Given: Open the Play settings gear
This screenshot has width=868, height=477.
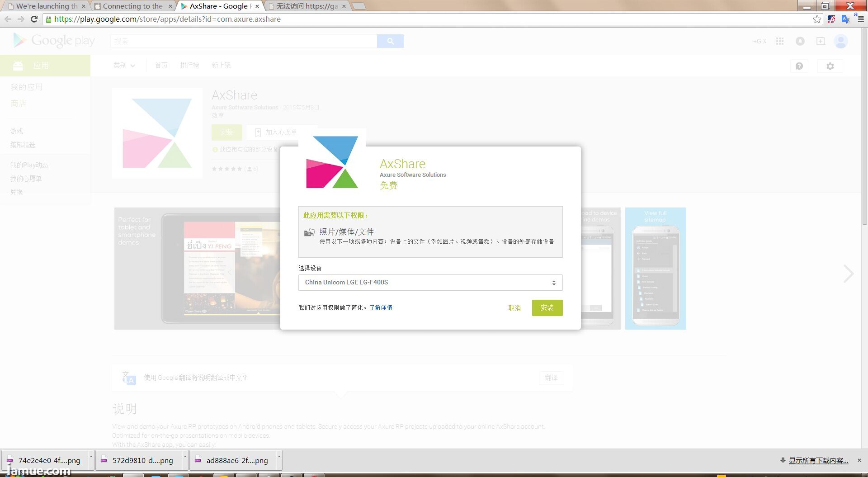Looking at the screenshot, I should click(830, 66).
